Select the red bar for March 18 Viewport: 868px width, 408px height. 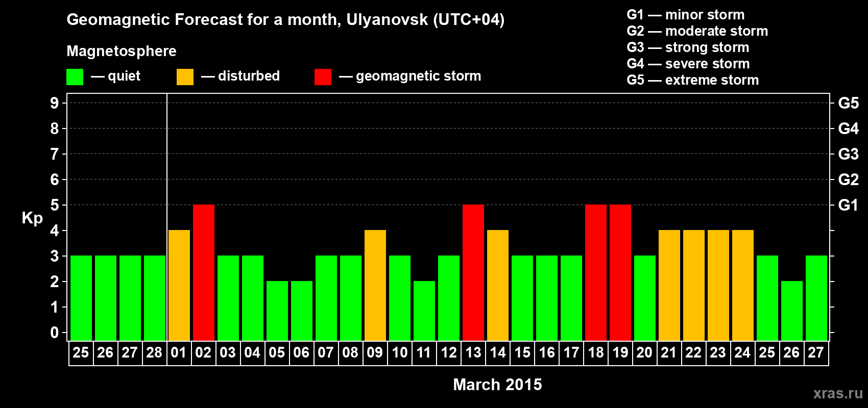coord(596,273)
